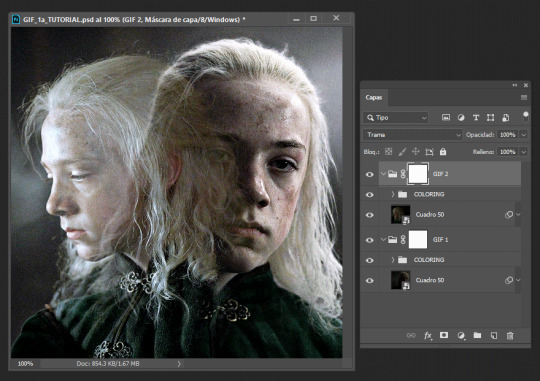
Task: Click the document zoom 100% field
Action: 25,363
